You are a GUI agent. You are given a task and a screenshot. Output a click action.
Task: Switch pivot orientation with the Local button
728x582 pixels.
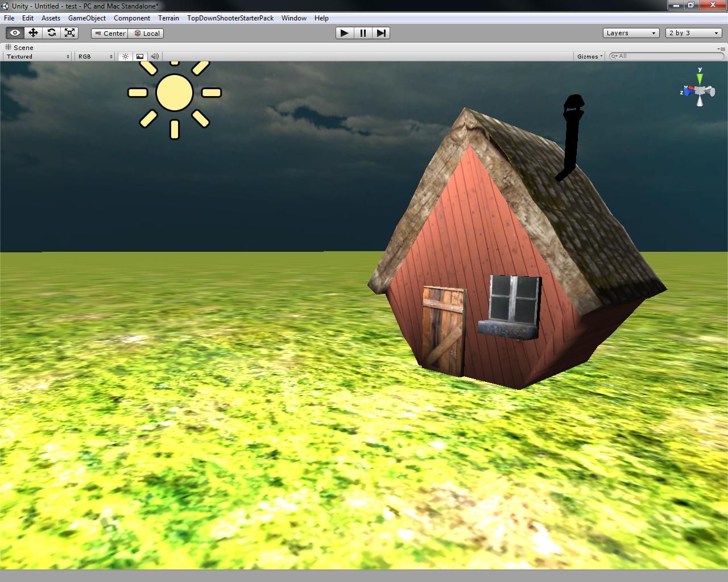click(146, 33)
